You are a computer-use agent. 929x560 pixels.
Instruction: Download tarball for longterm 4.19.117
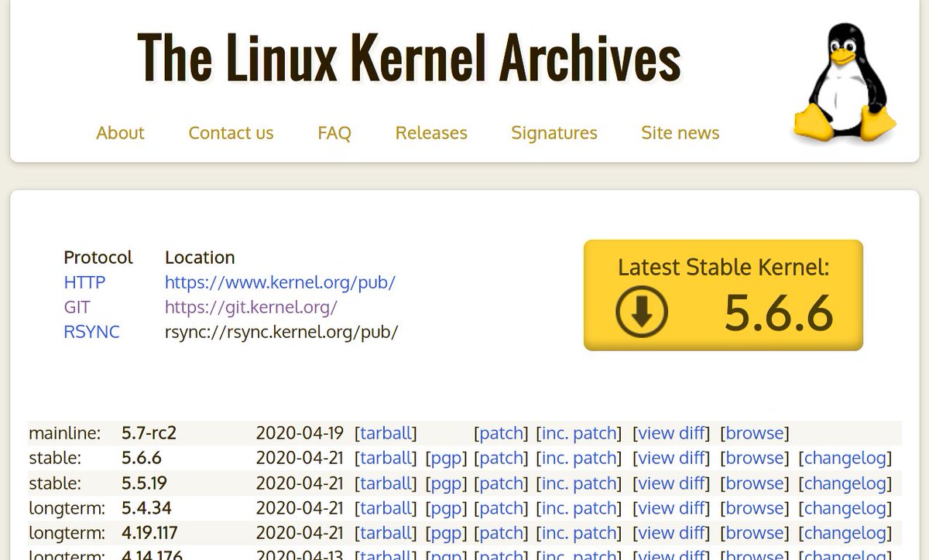point(386,533)
